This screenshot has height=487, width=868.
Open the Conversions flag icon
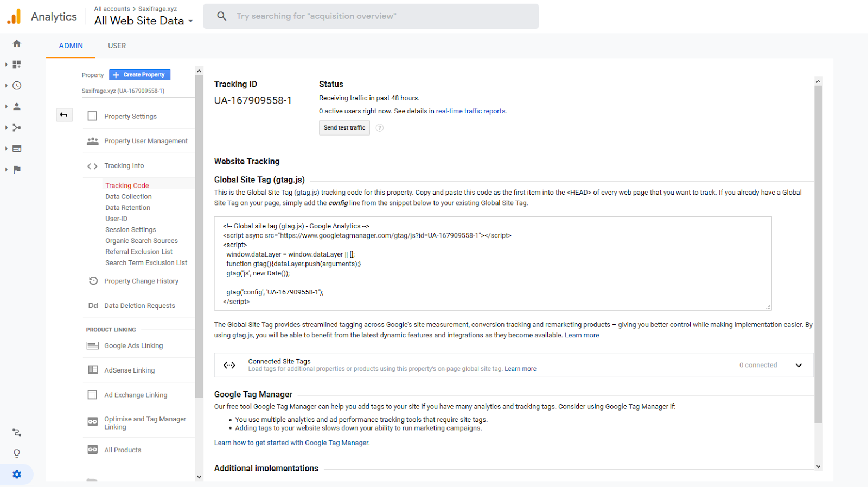pyautogui.click(x=17, y=169)
